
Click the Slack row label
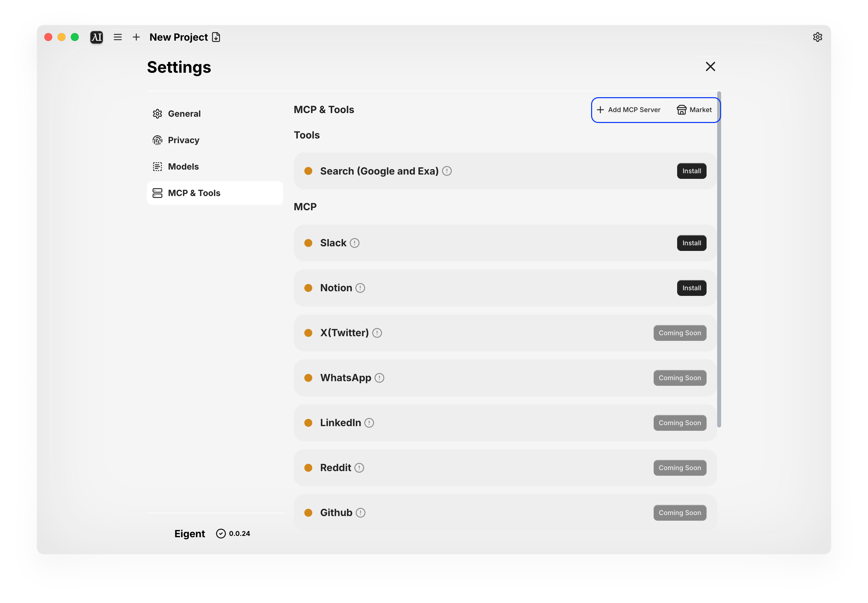[333, 243]
